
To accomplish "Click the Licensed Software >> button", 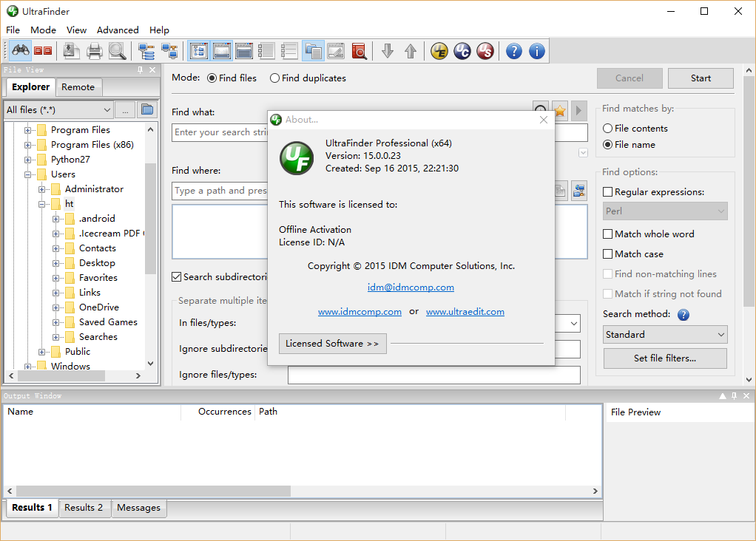I will 332,344.
